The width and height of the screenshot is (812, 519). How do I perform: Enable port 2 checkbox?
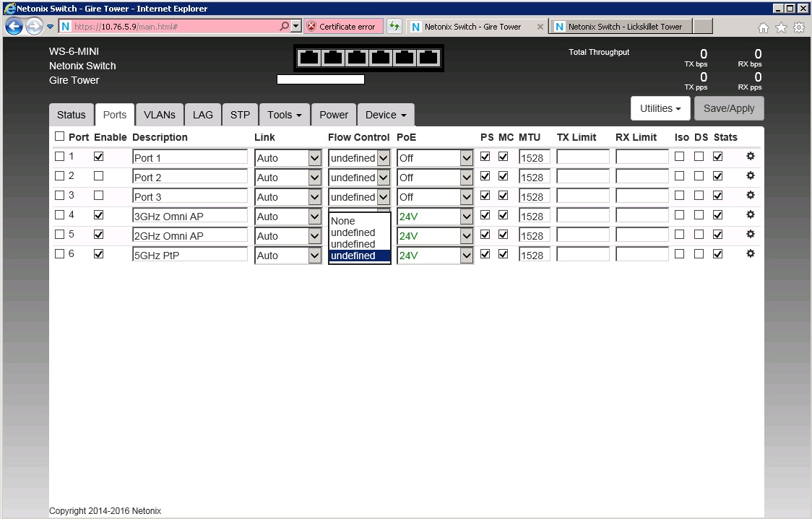point(98,176)
